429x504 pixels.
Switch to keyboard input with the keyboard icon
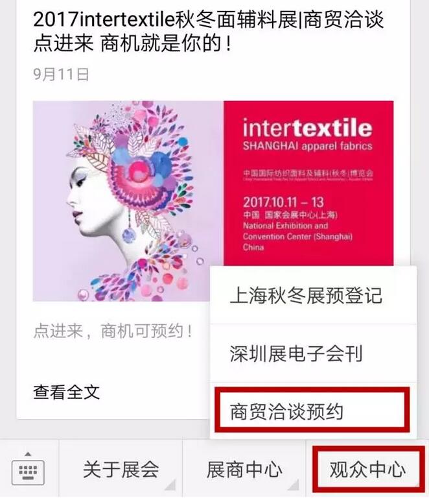coord(28,472)
